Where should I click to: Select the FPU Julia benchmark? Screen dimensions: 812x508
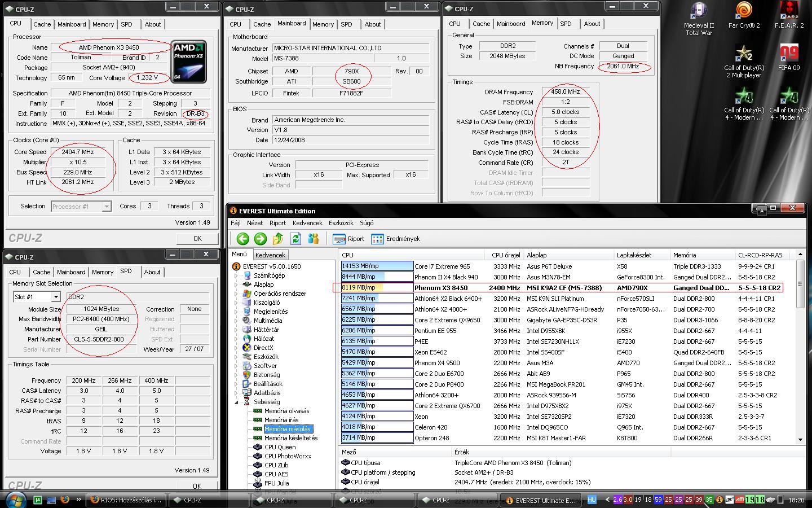coord(276,483)
